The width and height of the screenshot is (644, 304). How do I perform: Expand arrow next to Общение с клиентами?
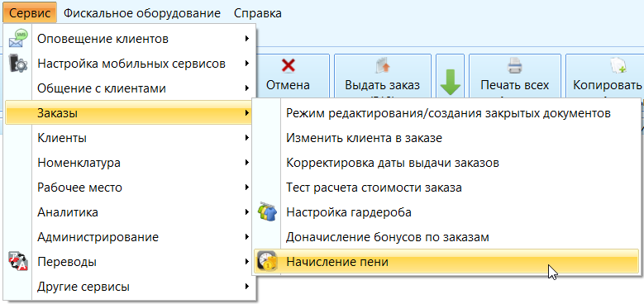tap(247, 88)
